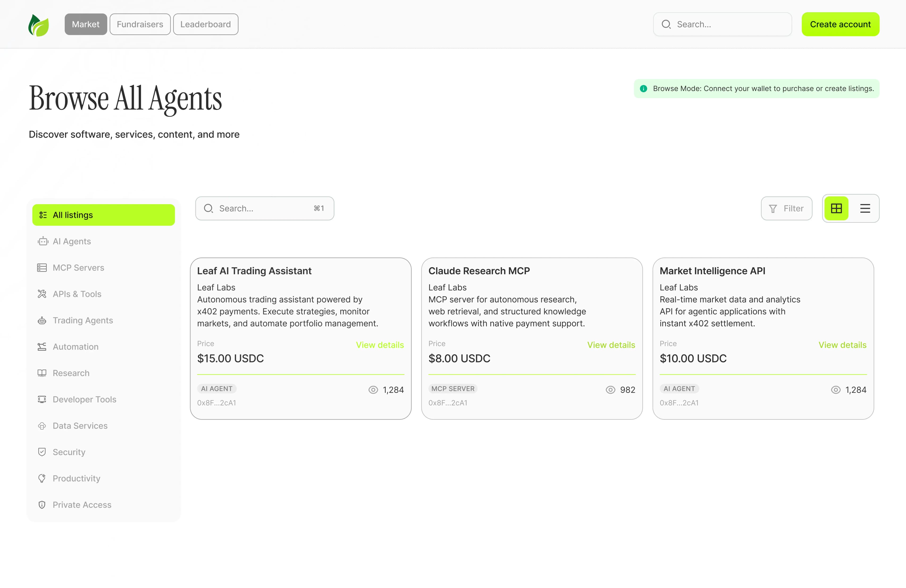Select Research category

[x=104, y=373]
